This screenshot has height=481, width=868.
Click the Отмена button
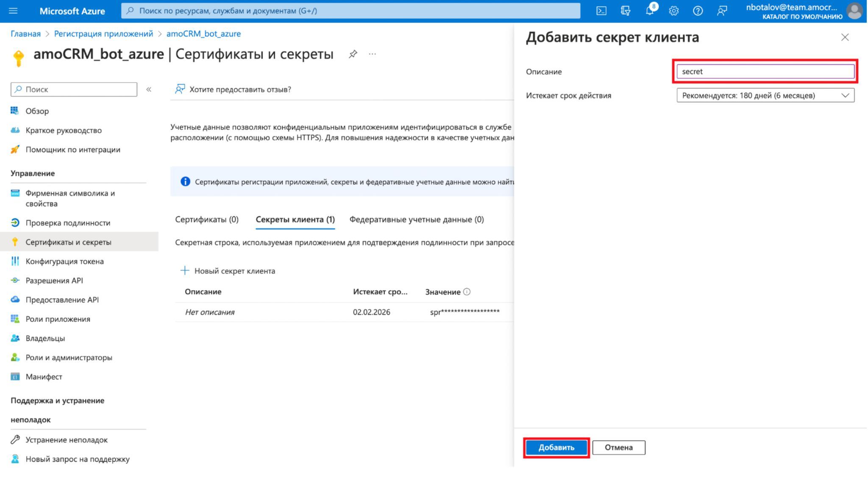pos(618,448)
